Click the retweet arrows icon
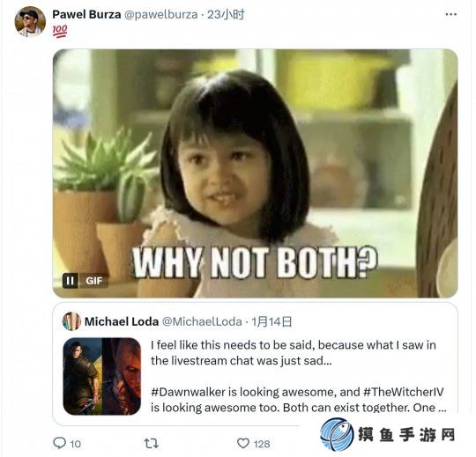 (152, 444)
